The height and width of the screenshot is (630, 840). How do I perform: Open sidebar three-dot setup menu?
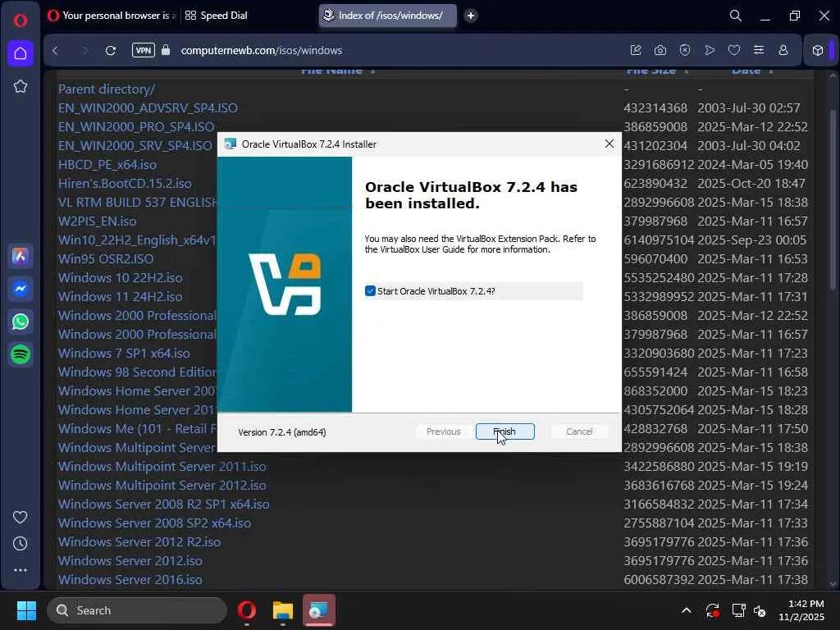21,570
